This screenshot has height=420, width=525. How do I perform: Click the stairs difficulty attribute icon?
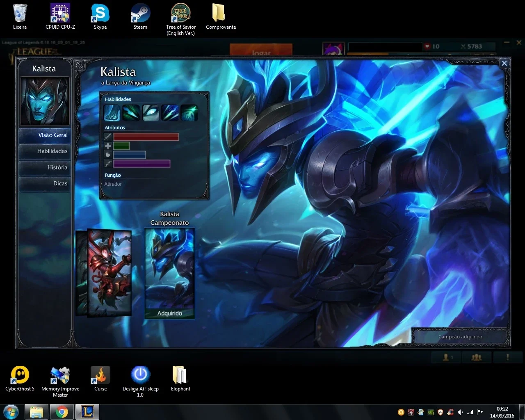(x=108, y=164)
